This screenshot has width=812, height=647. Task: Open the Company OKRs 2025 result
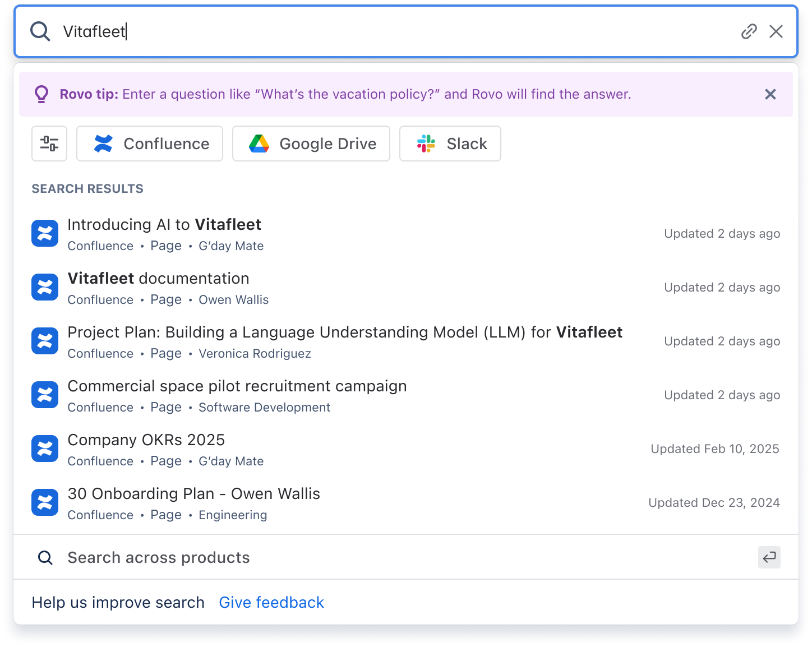tap(146, 440)
